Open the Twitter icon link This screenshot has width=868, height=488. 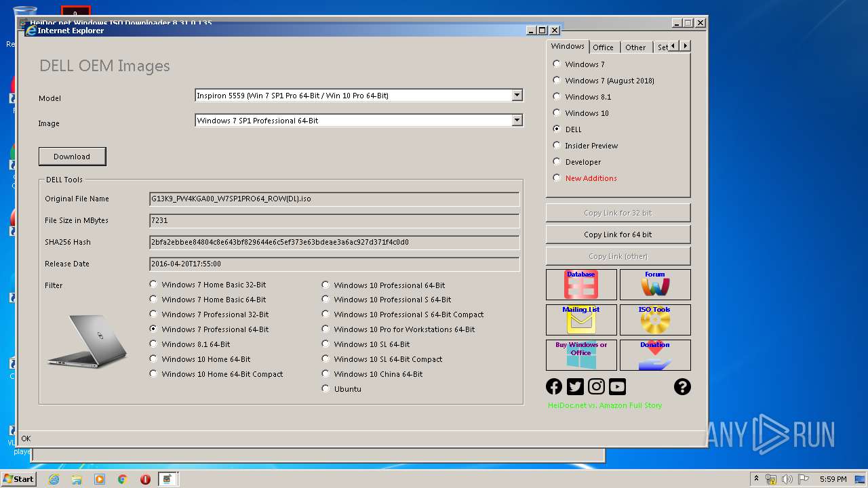[575, 386]
